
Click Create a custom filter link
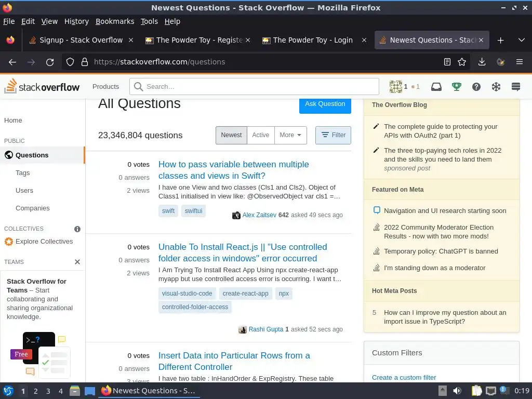click(x=404, y=378)
